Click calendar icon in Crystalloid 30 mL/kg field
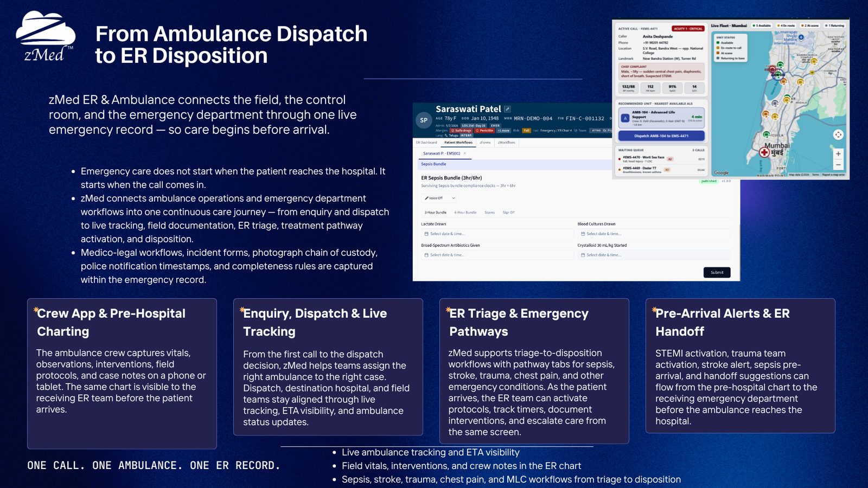The image size is (868, 488). [583, 255]
